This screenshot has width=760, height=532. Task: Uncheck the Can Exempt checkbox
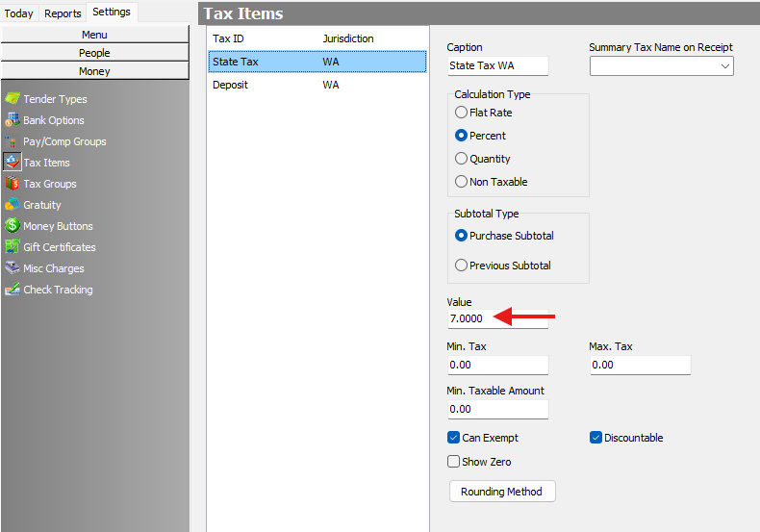453,438
